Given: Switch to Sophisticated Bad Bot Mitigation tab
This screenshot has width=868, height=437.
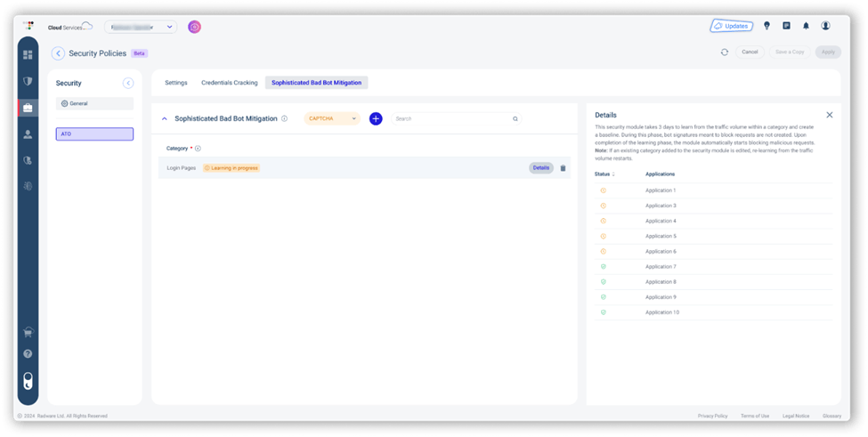Looking at the screenshot, I should [x=317, y=83].
